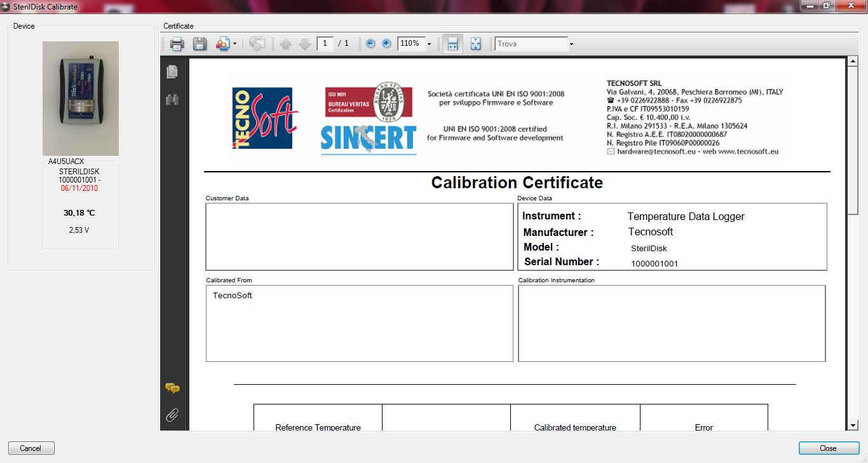Viewport: 868px width, 463px height.
Task: Click Calibrated temperature column header
Action: (x=575, y=427)
